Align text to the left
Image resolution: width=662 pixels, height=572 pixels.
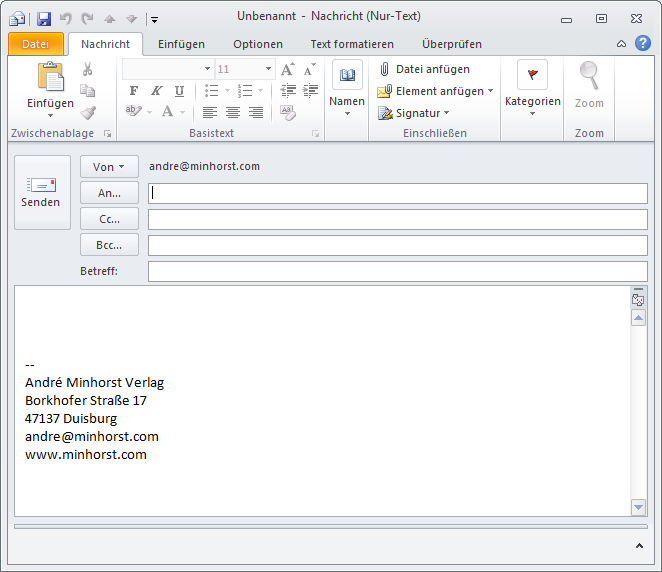point(210,112)
